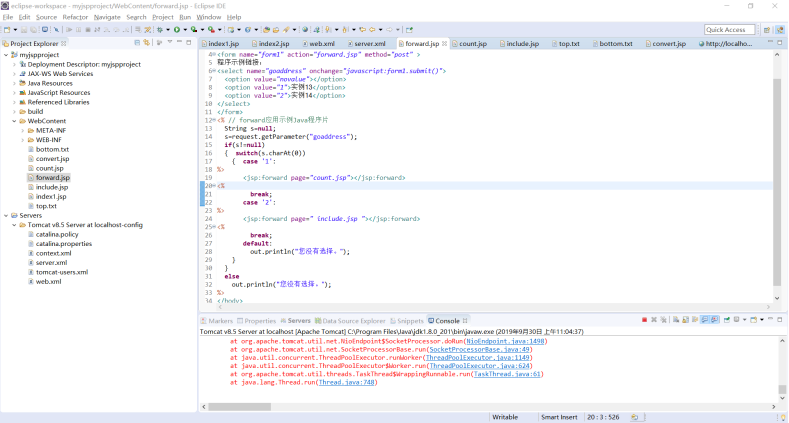Open the Run button dropdown arrow
The image size is (789, 423).
coord(185,30)
